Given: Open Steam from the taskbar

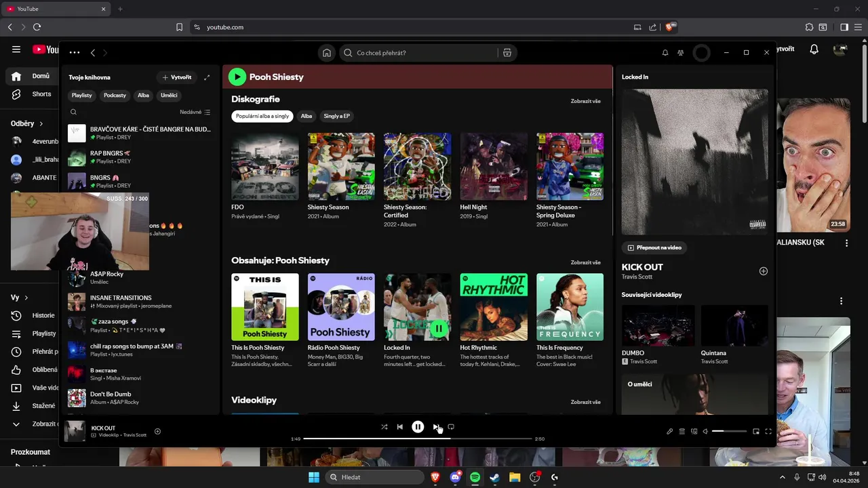Looking at the screenshot, I should point(495,477).
